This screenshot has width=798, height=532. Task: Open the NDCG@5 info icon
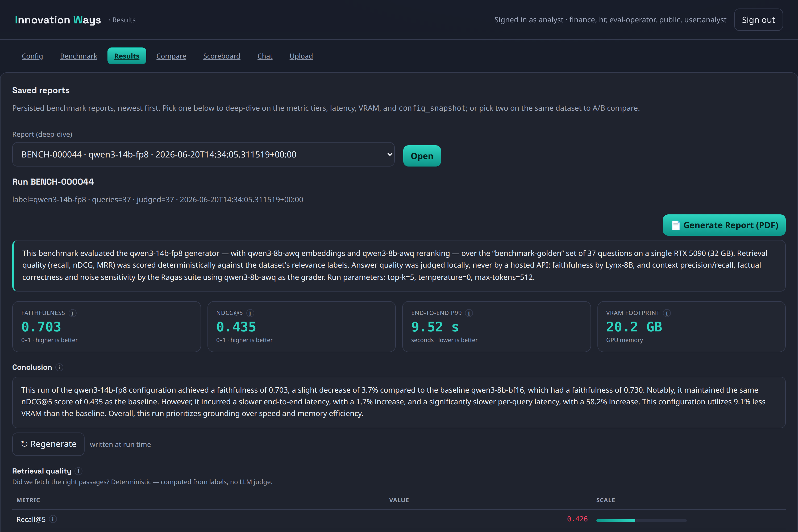click(250, 313)
